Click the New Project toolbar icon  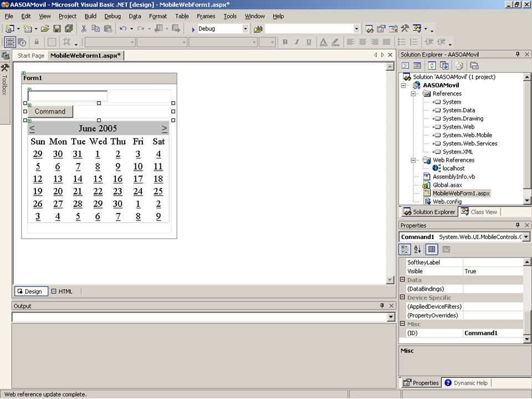(10, 29)
